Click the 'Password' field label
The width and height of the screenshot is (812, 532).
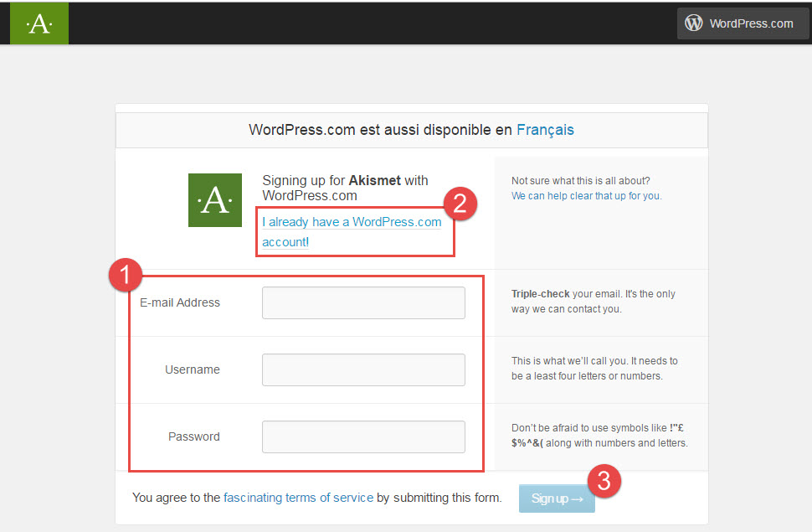click(x=194, y=436)
